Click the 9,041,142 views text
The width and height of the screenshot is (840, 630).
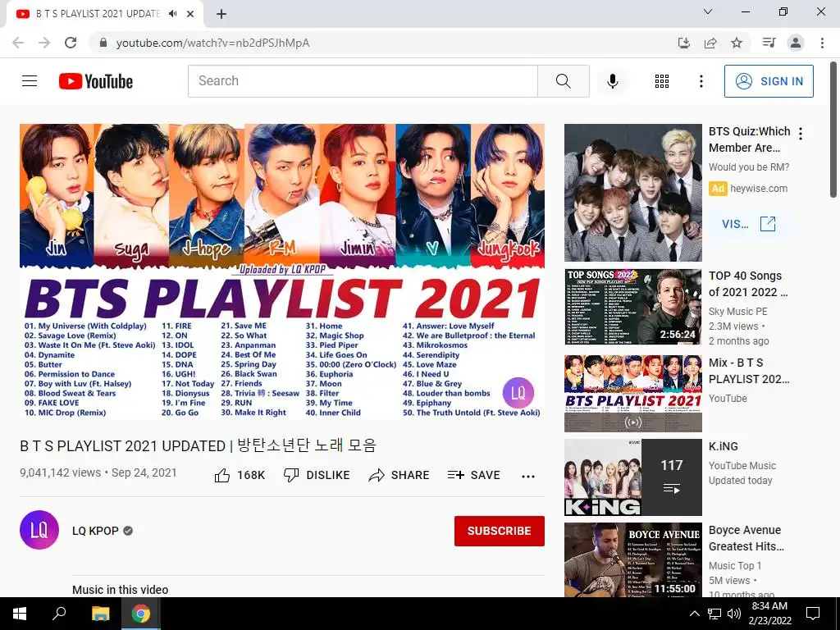[60, 472]
